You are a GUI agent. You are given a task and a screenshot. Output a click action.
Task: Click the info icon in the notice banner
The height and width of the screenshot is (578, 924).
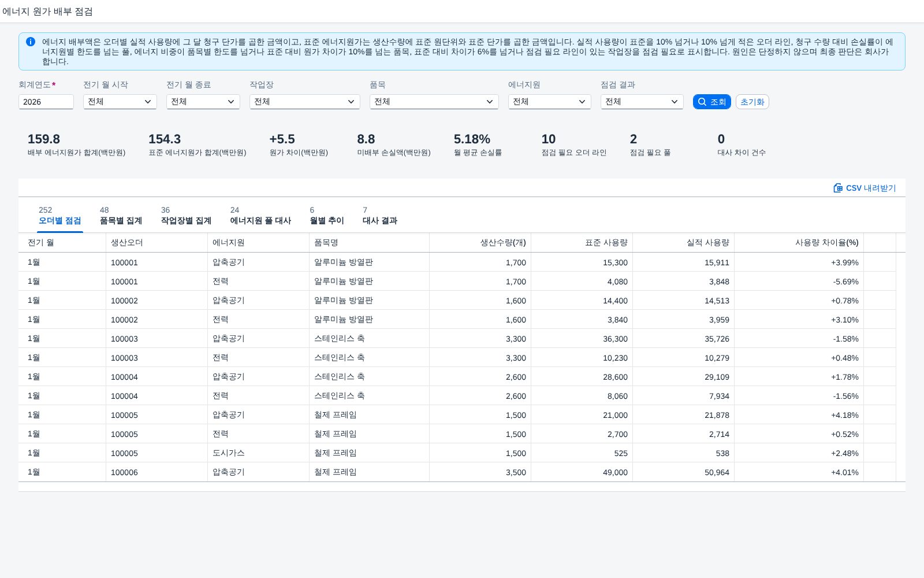31,42
